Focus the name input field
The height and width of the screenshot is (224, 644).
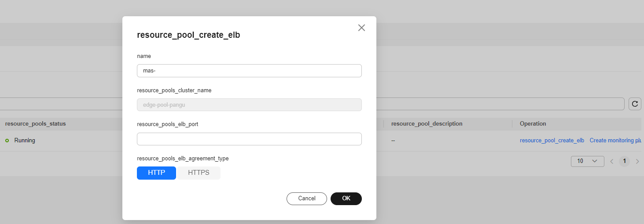[x=249, y=71]
